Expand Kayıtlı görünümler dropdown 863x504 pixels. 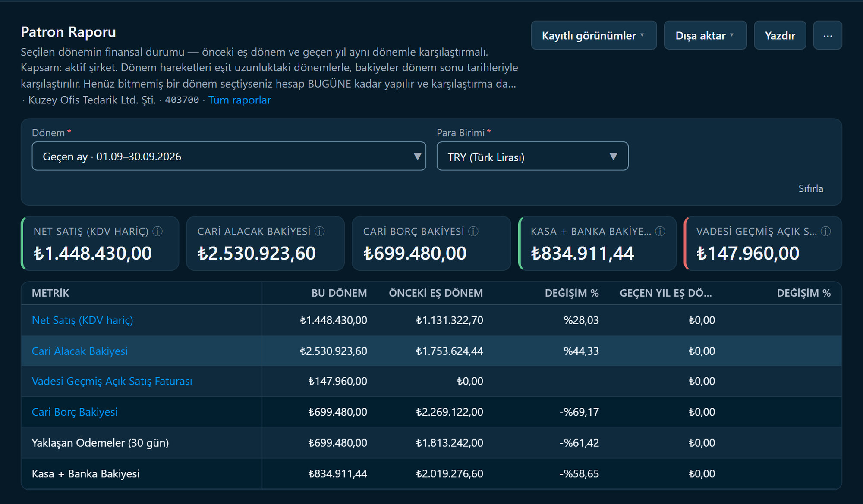594,35
